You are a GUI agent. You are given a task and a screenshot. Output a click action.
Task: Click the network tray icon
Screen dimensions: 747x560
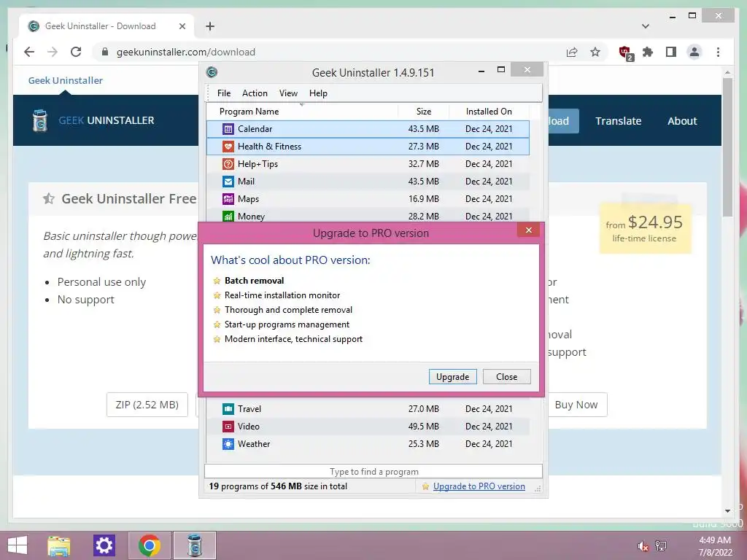pos(661,545)
